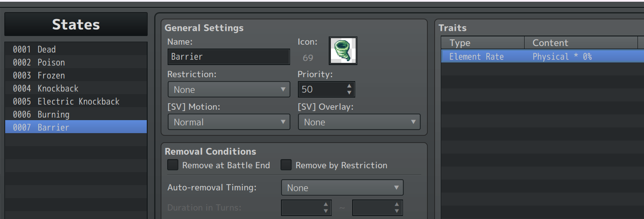This screenshot has width=644, height=219.
Task: Click the Content column header in Traits
Action: click(581, 42)
